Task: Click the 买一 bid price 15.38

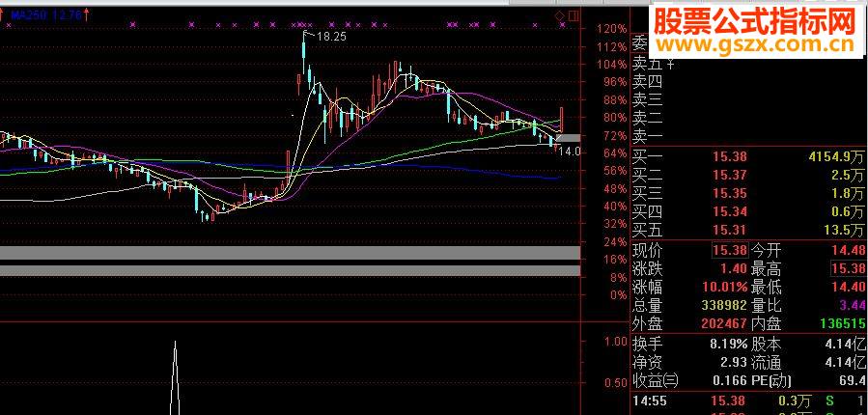Action: point(730,157)
